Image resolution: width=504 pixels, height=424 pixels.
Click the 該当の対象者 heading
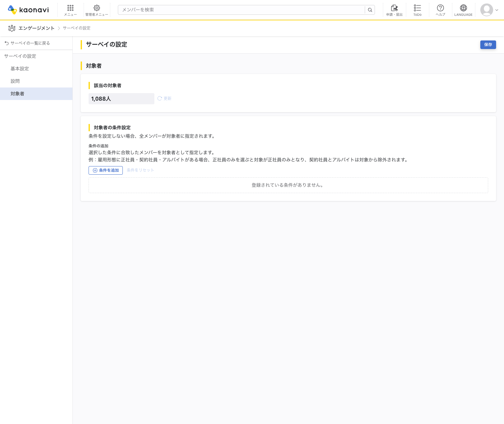(x=108, y=86)
